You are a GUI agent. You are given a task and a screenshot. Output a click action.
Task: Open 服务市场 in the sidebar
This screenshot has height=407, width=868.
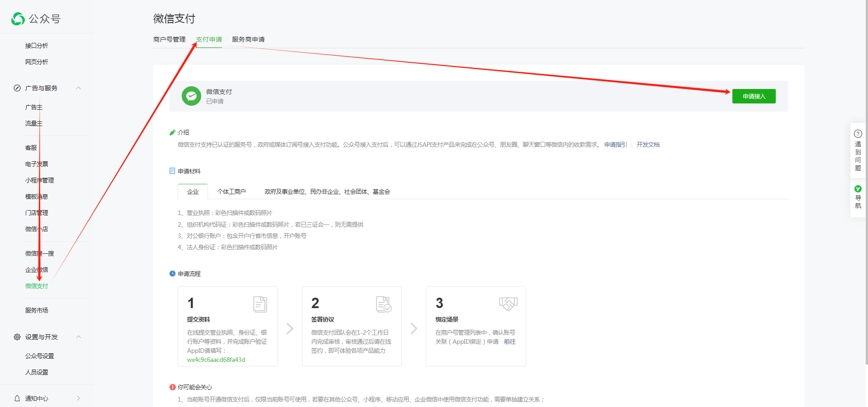(37, 310)
